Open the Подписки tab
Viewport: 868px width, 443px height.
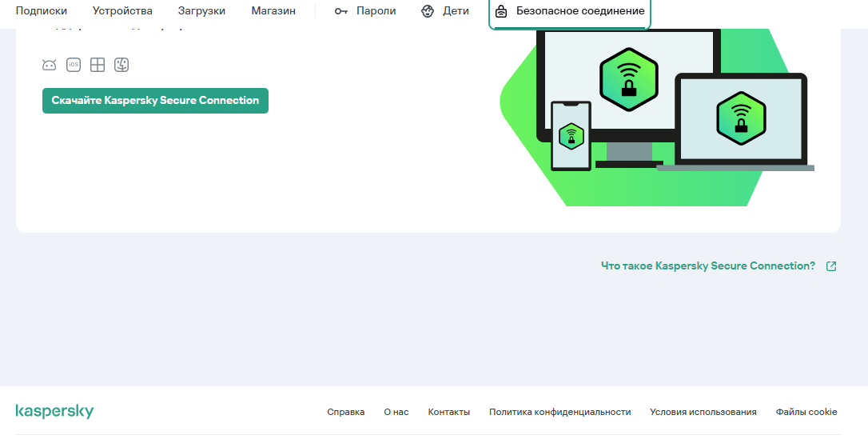coord(42,11)
